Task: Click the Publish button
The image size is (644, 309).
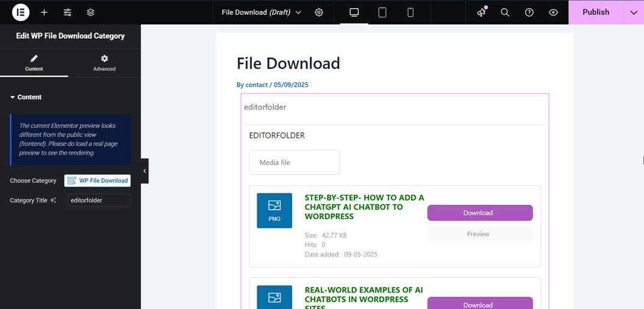Action: pyautogui.click(x=595, y=12)
